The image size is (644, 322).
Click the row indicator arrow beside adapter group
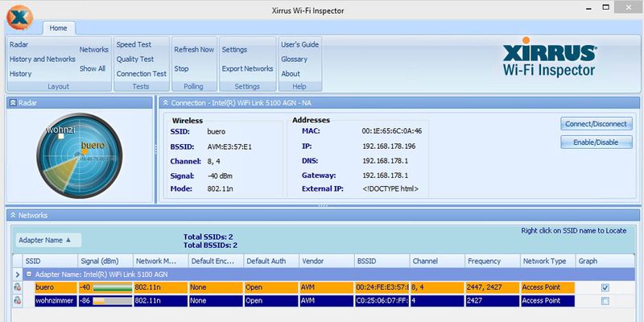point(18,275)
